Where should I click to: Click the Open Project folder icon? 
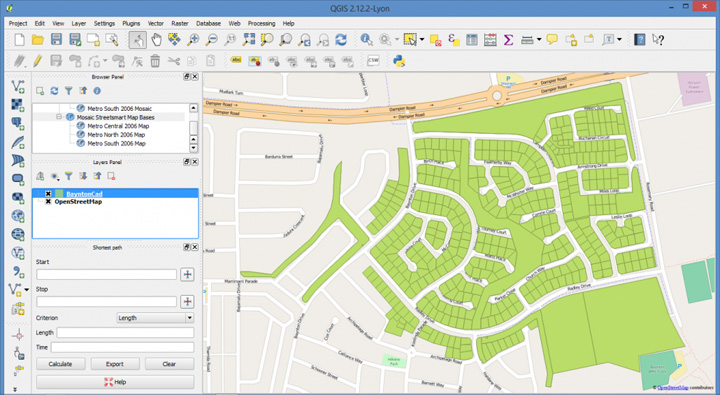38,40
